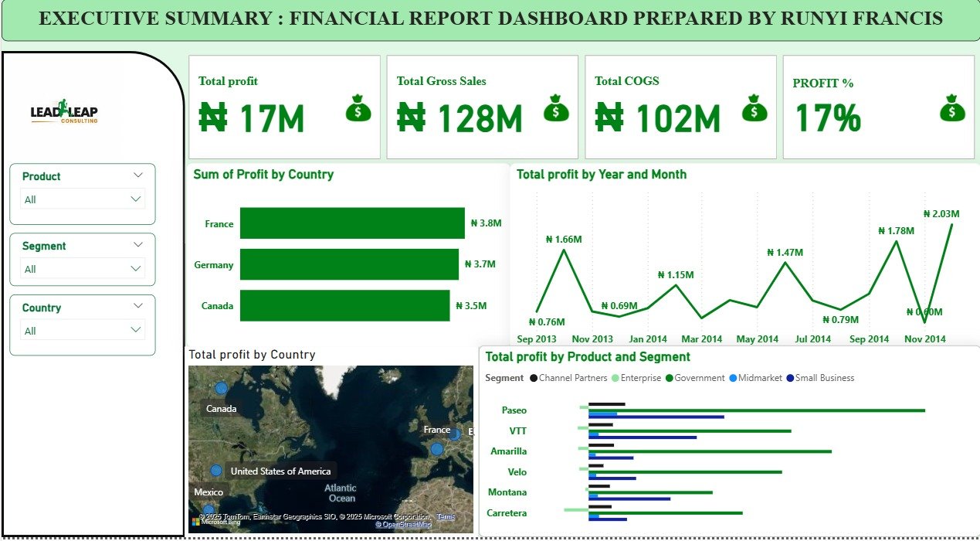The image size is (980, 541).
Task: Click the money bag icon on Total Gross Sales card
Action: pyautogui.click(x=556, y=109)
